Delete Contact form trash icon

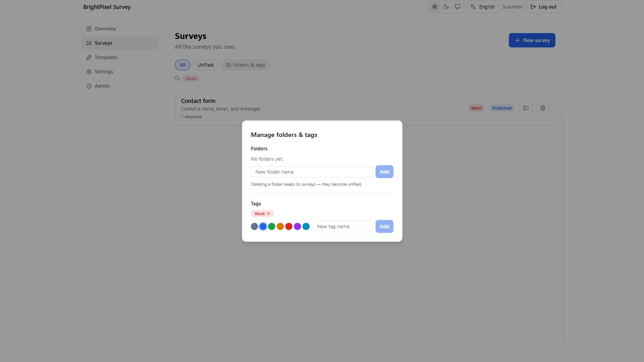543,108
